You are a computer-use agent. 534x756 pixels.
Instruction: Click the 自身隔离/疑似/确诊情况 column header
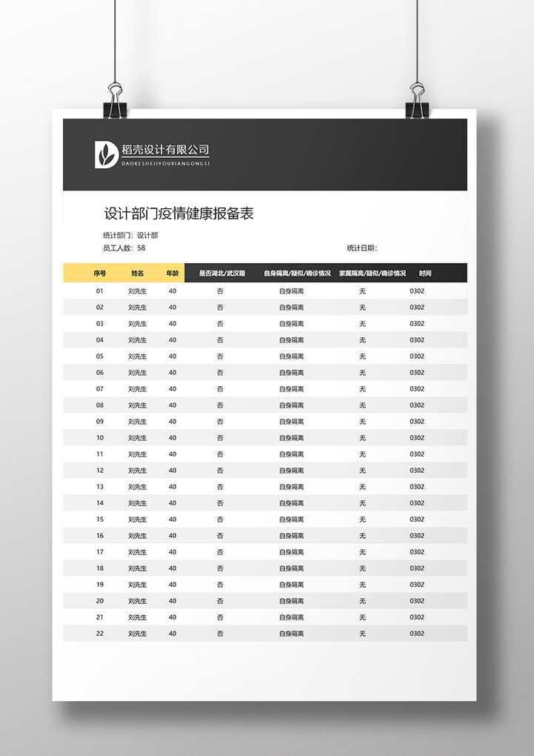point(297,273)
